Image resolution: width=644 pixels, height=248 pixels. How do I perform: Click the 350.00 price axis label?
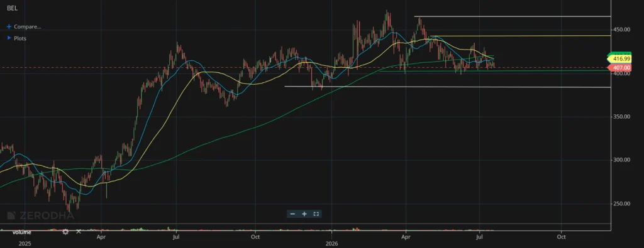(x=622, y=117)
